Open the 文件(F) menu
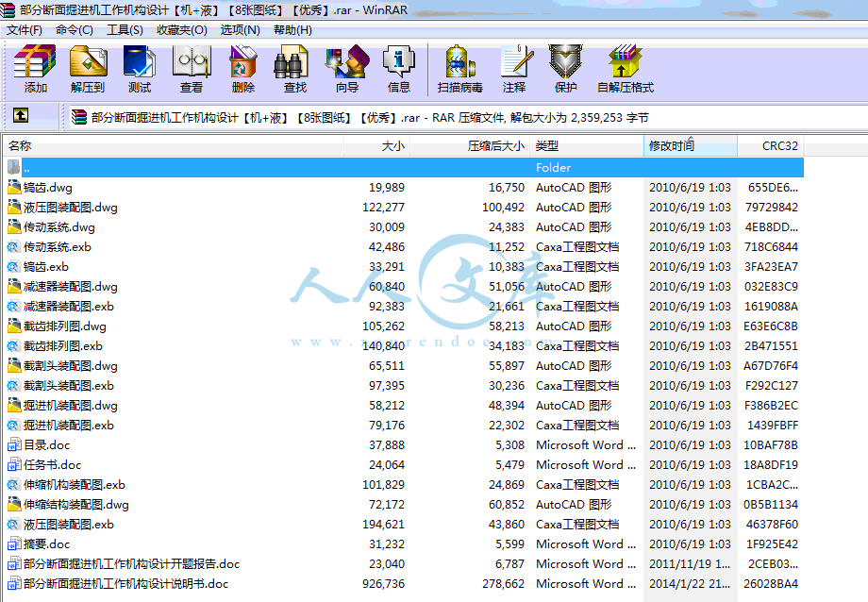The height and width of the screenshot is (602, 868). coord(25,30)
